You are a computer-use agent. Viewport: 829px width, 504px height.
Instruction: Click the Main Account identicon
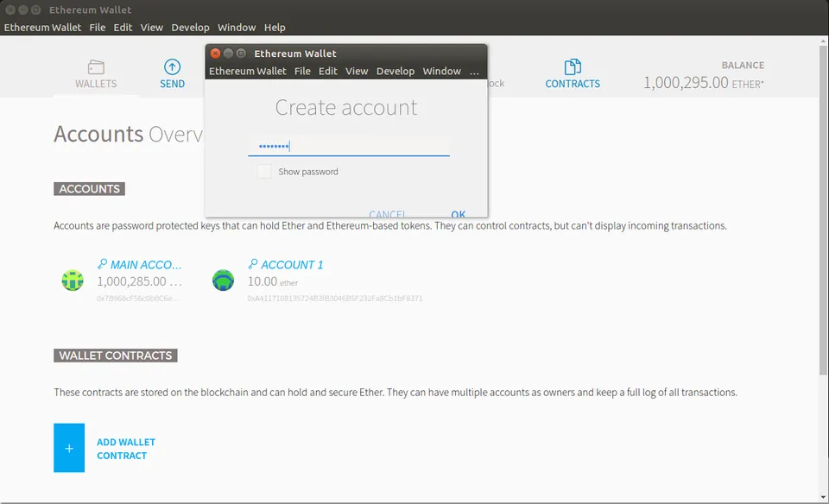coord(73,280)
